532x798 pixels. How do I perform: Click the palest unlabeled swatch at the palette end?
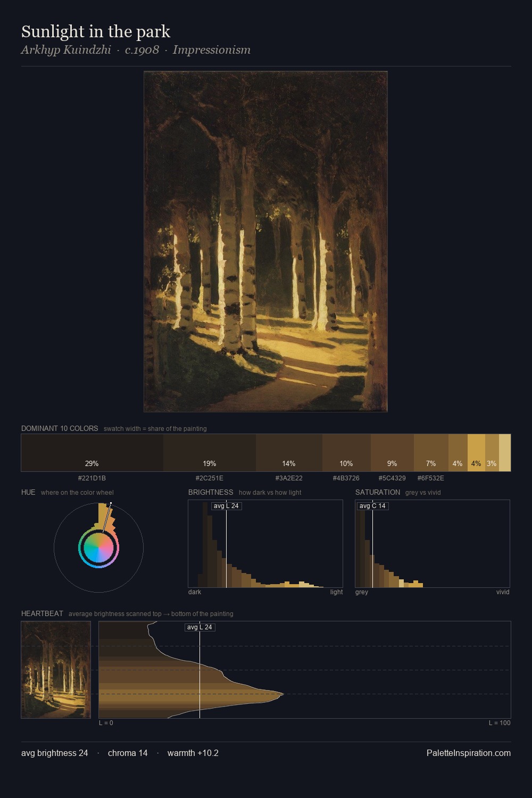pyautogui.click(x=505, y=453)
